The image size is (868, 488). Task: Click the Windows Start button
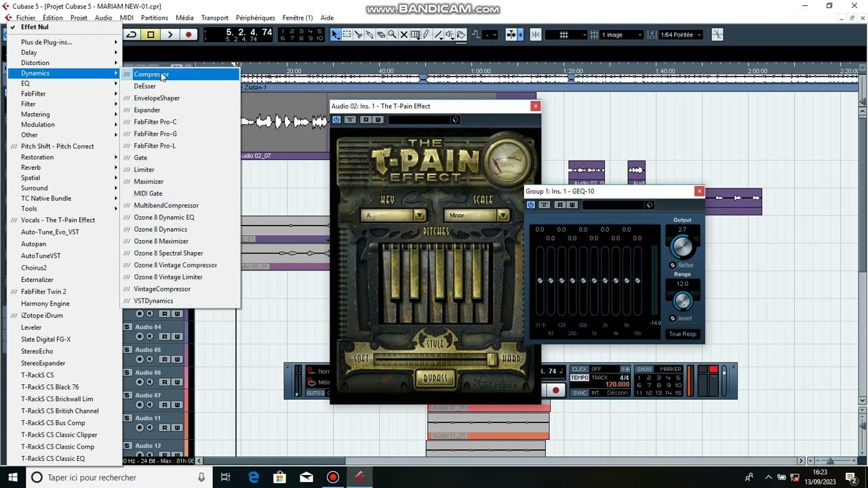(x=12, y=477)
